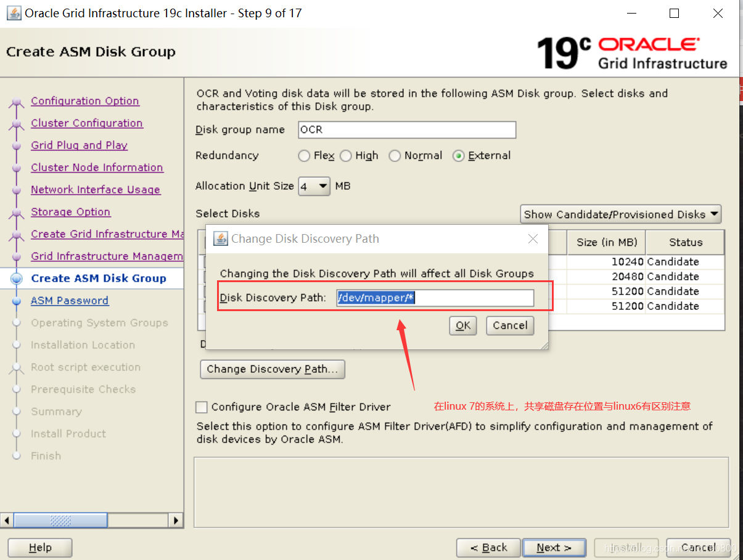Select Create ASM Disk Group step
The width and height of the screenshot is (743, 560).
(99, 278)
